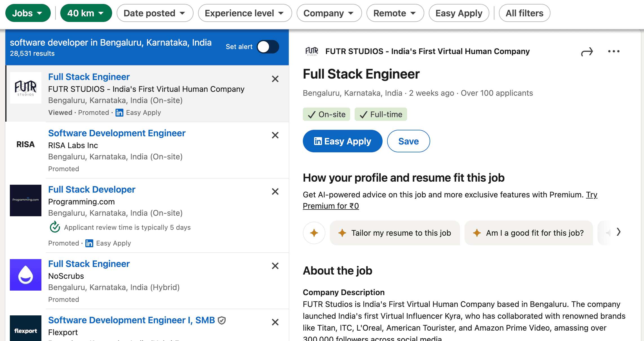Click LinkedIn icon in Programming.com row

[x=89, y=243]
